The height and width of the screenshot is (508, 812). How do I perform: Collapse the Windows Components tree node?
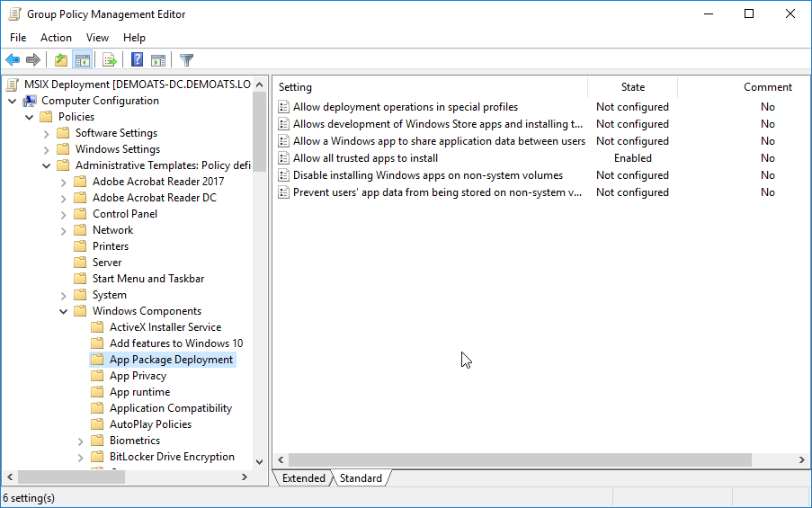64,312
